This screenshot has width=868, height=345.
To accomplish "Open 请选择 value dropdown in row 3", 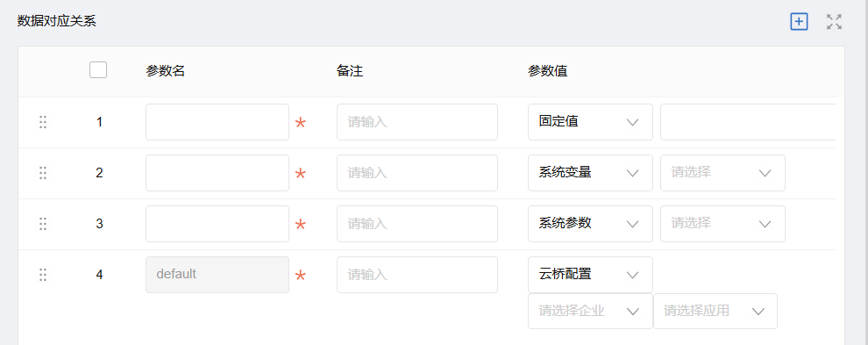I will [x=722, y=224].
